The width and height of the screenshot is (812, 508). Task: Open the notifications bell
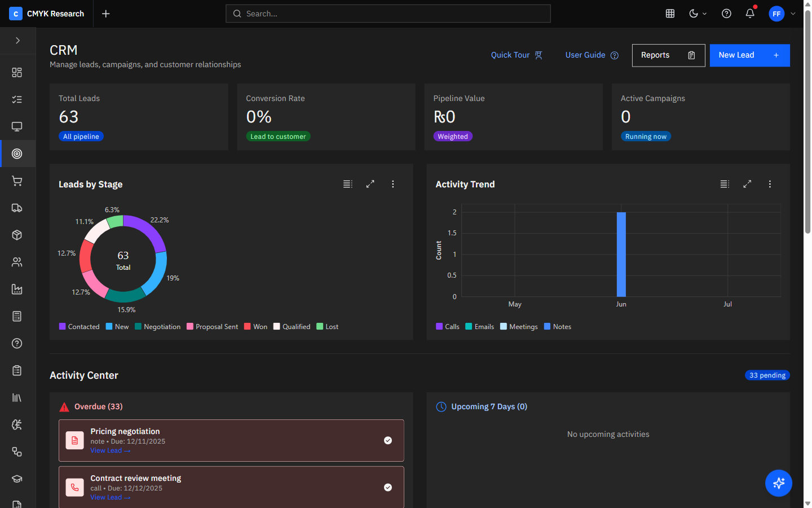pos(750,14)
